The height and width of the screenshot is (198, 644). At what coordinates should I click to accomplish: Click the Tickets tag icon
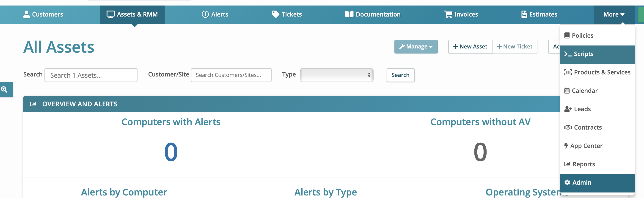[x=275, y=14]
